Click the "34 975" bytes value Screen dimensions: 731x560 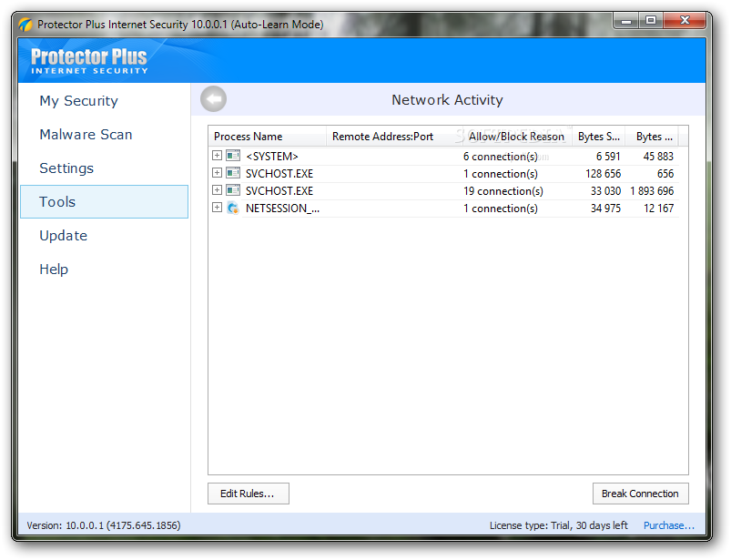point(605,208)
